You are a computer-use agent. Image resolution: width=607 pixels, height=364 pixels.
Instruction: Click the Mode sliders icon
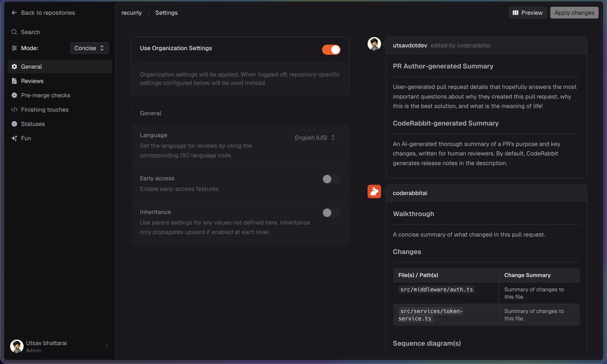tap(14, 48)
